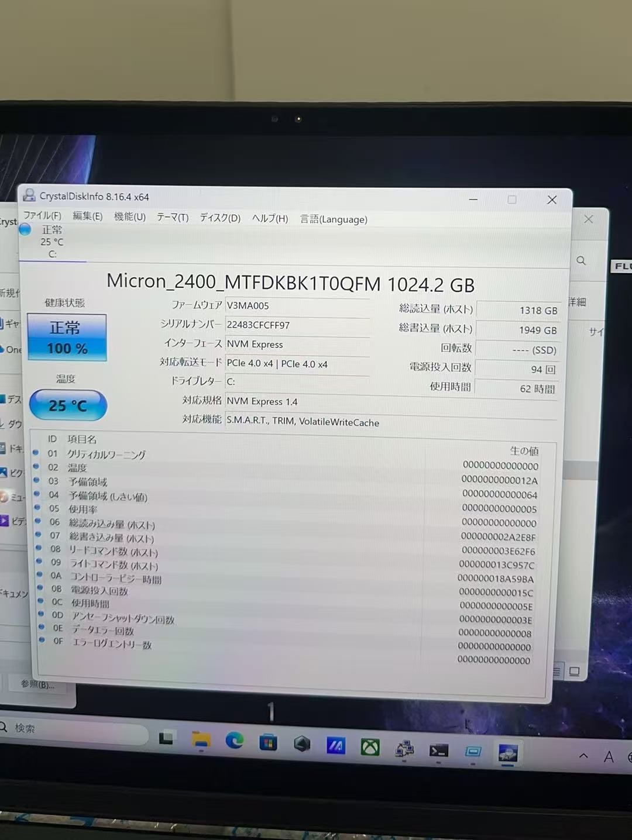Open the terminal icon in the taskbar
Viewport: 632px width, 840px height.
(438, 750)
